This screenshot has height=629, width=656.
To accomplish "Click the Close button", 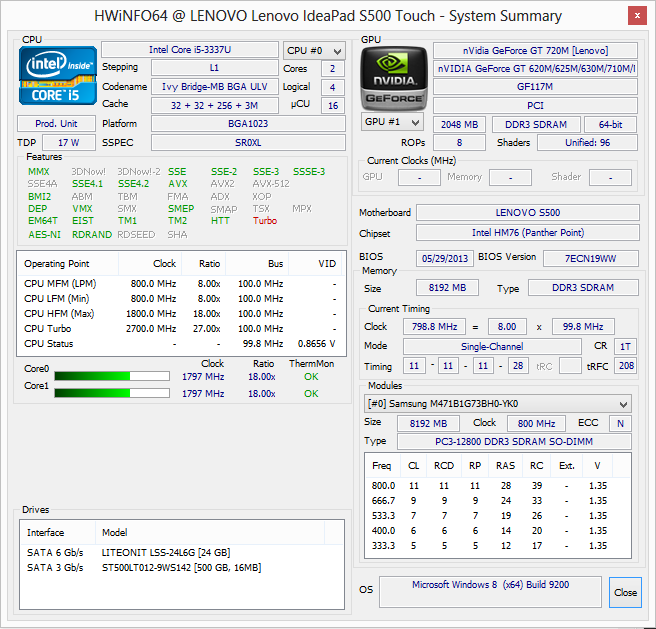I will pos(625,592).
